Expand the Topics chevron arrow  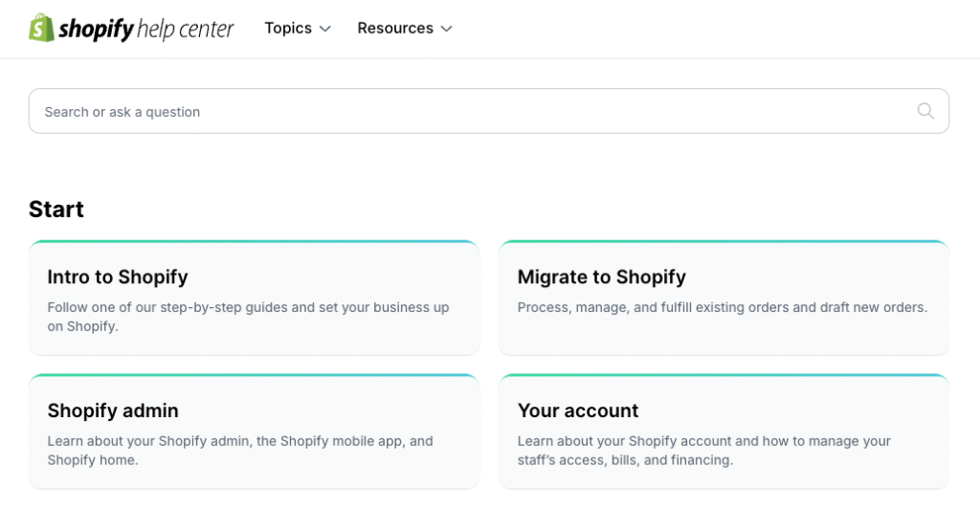coord(325,29)
